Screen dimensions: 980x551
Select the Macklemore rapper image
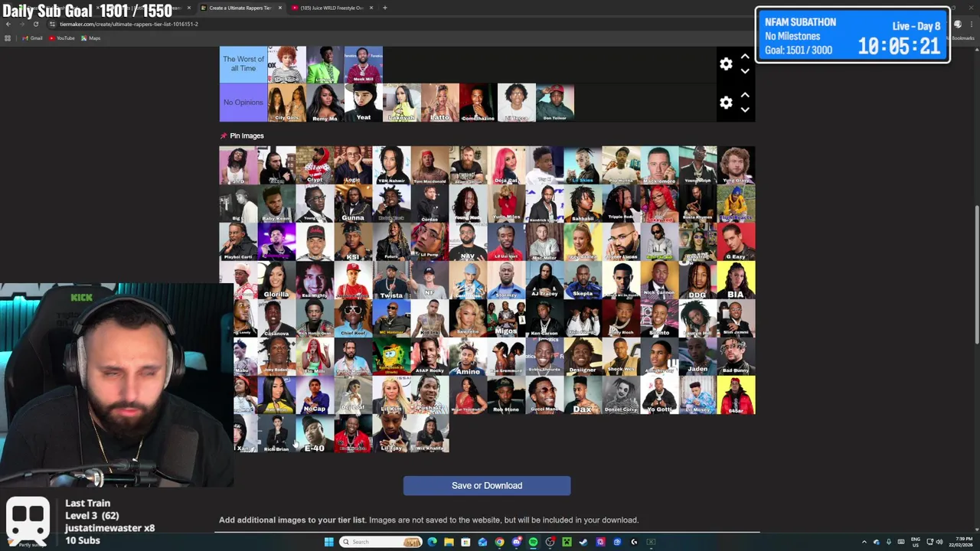pos(659,165)
